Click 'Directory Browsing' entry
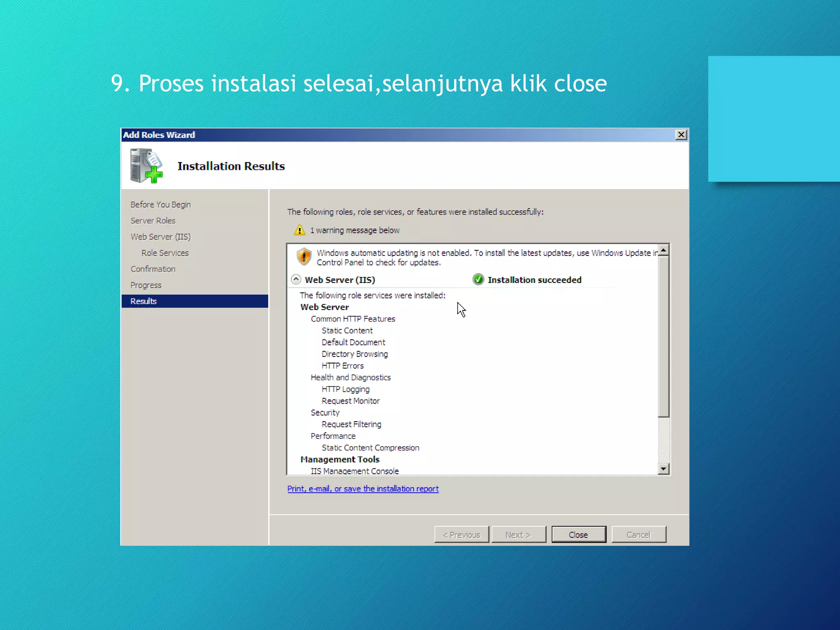 point(355,354)
